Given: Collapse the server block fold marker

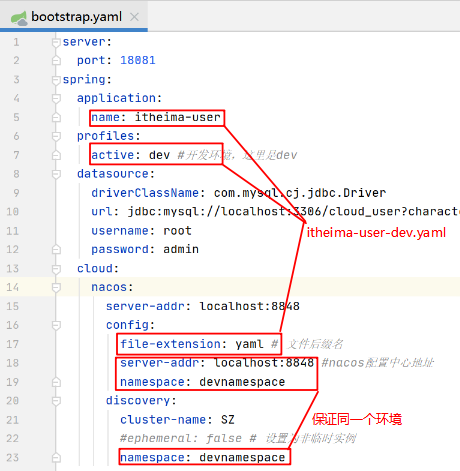Looking at the screenshot, I should (x=56, y=42).
